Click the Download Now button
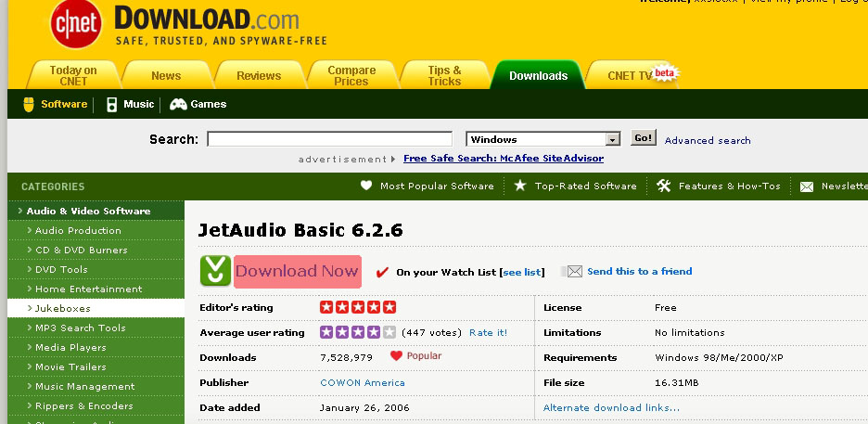868x424 pixels. [298, 271]
